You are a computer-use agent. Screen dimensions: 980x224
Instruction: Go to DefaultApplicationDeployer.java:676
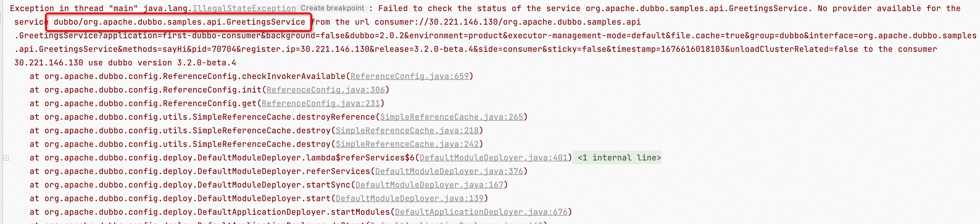(481, 212)
